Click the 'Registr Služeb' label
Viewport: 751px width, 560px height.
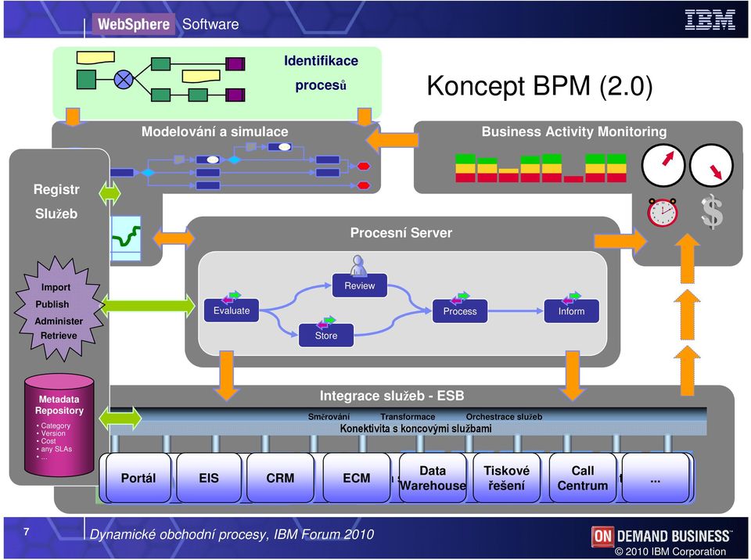pyautogui.click(x=56, y=201)
